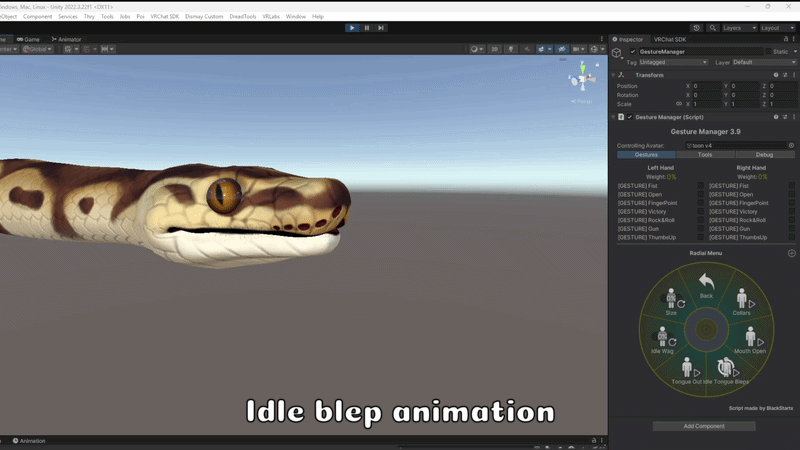This screenshot has width=800, height=450.
Task: Toggle Idle Wag in radial menu
Action: 663,340
